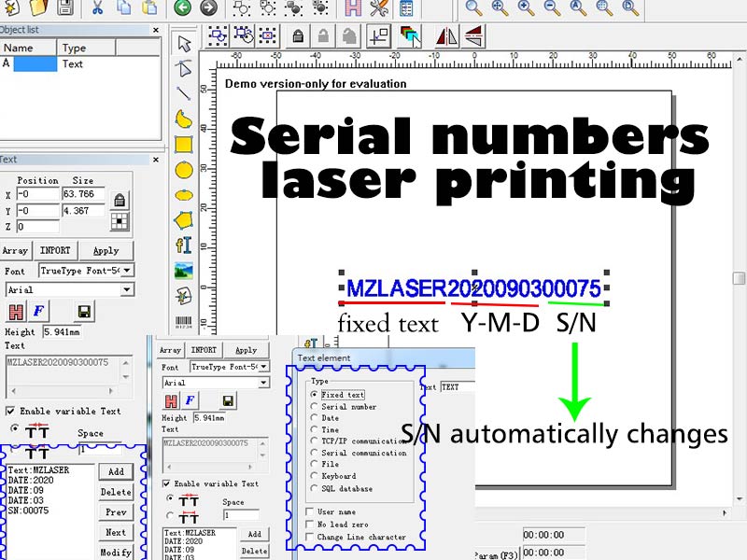The width and height of the screenshot is (747, 560).
Task: Click the canvas vertical scrollbar thumb
Action: click(x=739, y=278)
